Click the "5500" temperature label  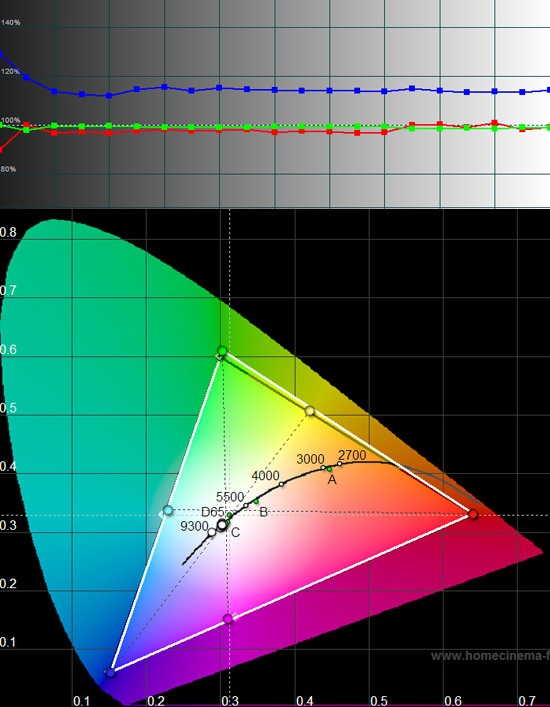(230, 497)
